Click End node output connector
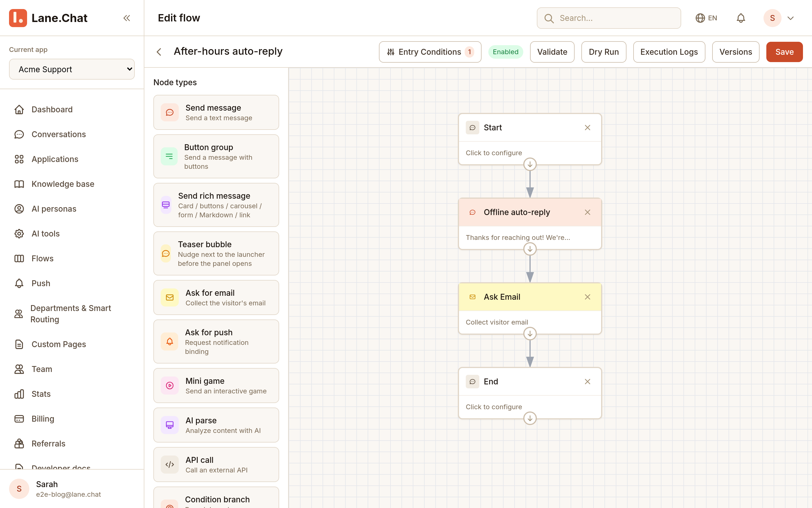This screenshot has height=508, width=812. pos(530,419)
